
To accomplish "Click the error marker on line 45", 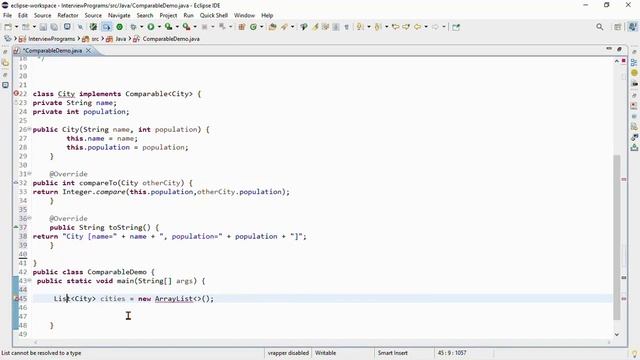I will point(16,298).
